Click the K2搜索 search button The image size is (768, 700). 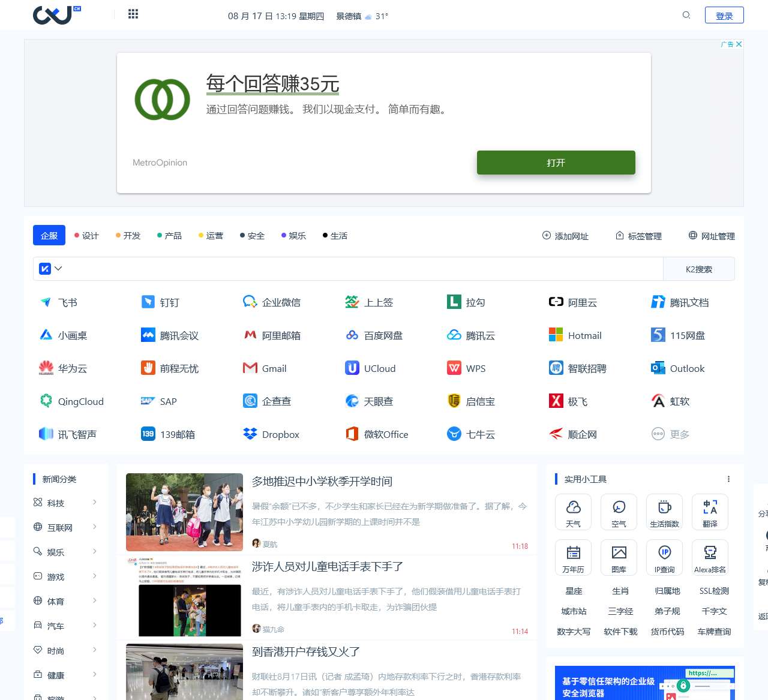pyautogui.click(x=699, y=269)
